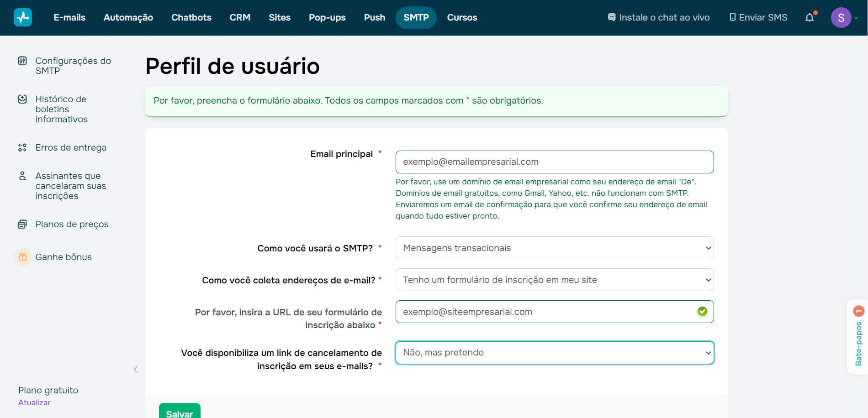Go to the Pop-ups section
The height and width of the screenshot is (418, 868).
[x=327, y=17]
